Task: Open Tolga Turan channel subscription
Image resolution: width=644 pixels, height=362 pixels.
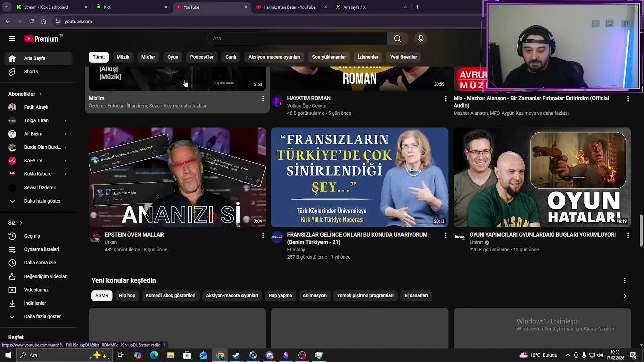Action: (39, 121)
